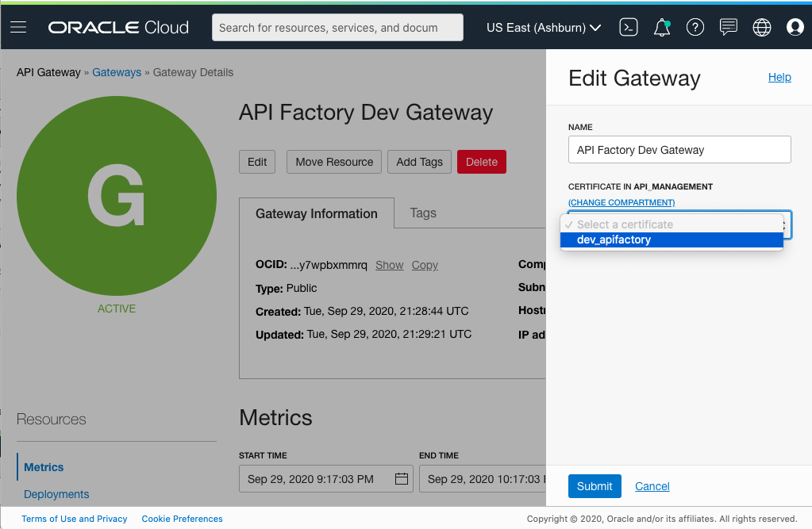Open the user profile avatar menu
812x529 pixels.
(795, 26)
